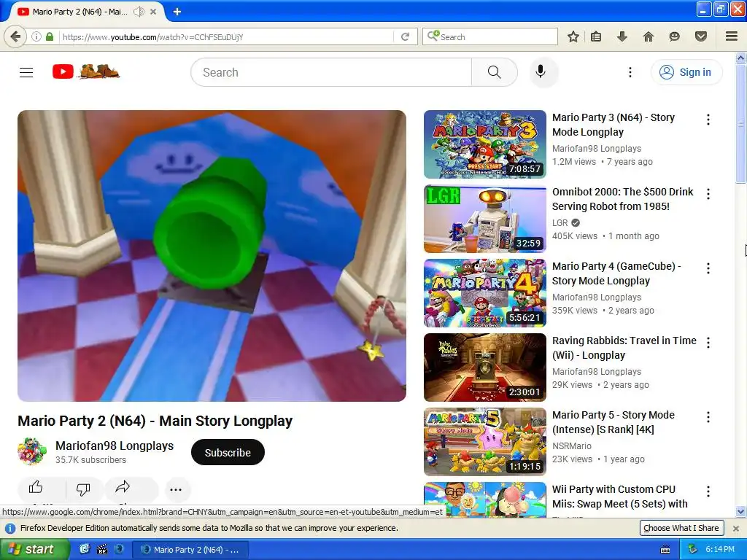The height and width of the screenshot is (560, 747).
Task: Open the Mario Party 3 Story Mode title link
Action: 614,125
